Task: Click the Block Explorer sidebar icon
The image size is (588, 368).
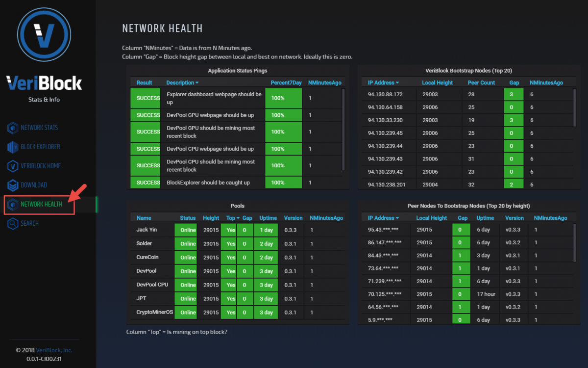Action: (x=13, y=147)
